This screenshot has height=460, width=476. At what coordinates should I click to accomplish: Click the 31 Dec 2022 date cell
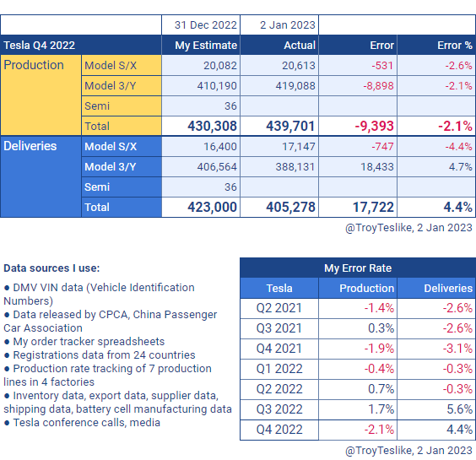201,24
